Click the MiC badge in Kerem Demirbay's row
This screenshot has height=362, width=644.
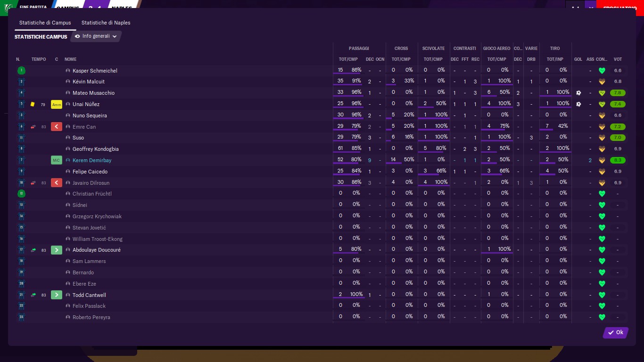click(x=57, y=160)
